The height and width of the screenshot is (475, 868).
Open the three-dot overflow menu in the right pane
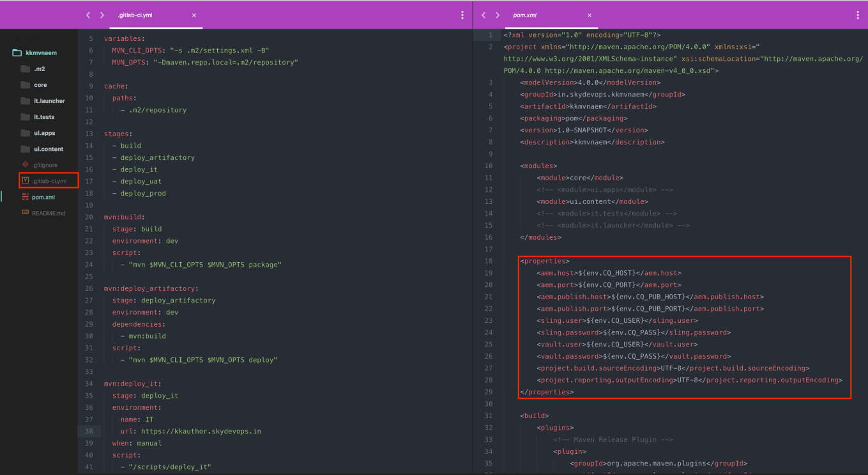pyautogui.click(x=858, y=15)
